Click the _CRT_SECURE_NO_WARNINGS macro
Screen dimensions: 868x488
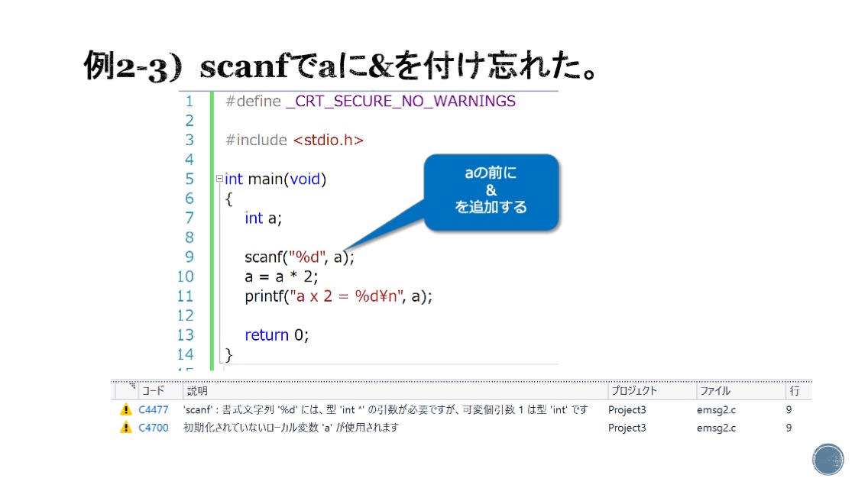(x=400, y=102)
